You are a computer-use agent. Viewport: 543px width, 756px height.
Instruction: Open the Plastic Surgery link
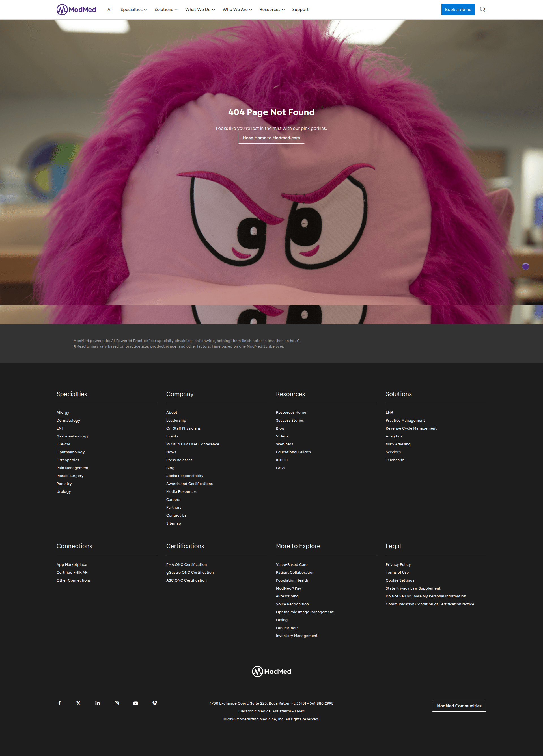(70, 476)
